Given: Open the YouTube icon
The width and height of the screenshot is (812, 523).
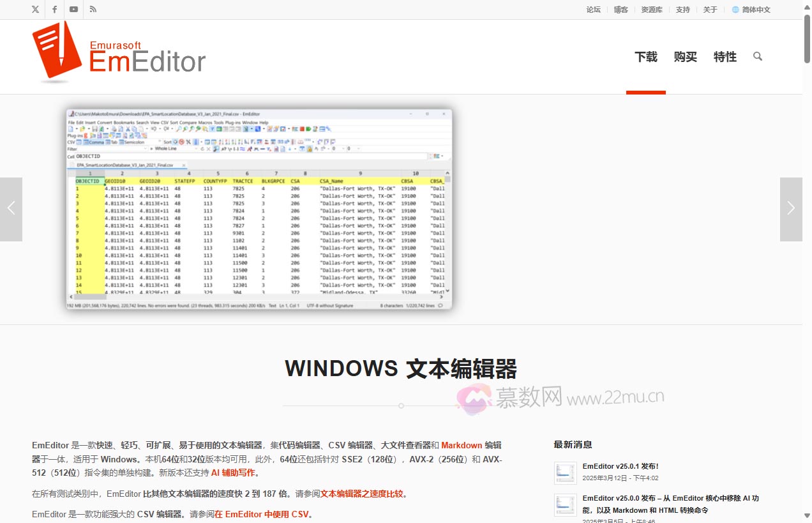Looking at the screenshot, I should tap(73, 10).
